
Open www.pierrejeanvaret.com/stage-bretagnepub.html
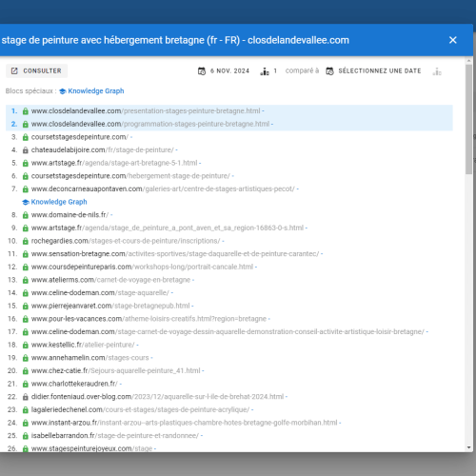pos(110,306)
